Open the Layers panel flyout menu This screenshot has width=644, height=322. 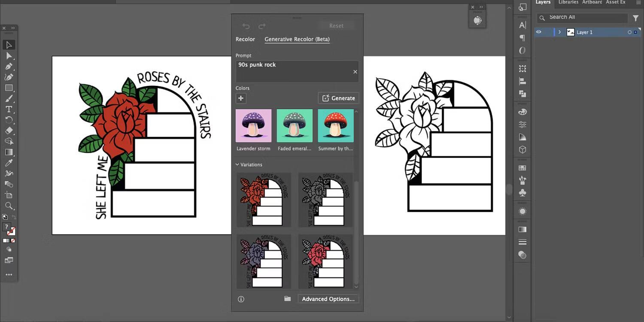click(639, 2)
